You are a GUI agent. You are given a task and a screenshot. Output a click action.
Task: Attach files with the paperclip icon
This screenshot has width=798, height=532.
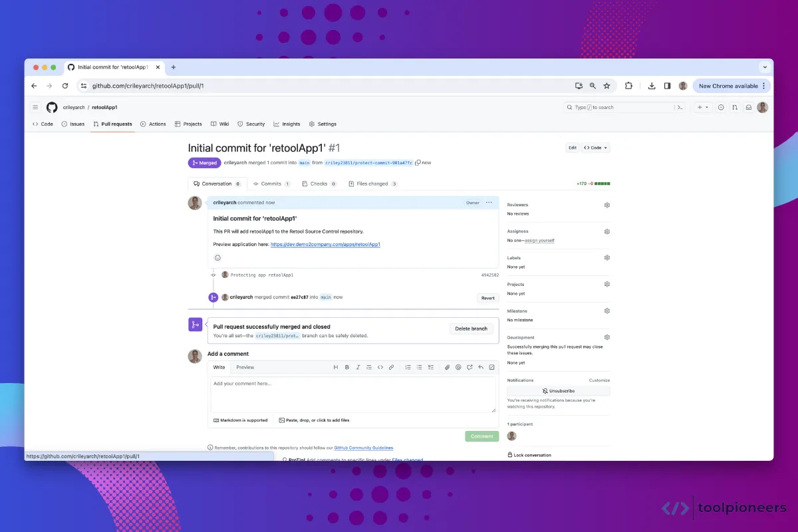coord(448,367)
